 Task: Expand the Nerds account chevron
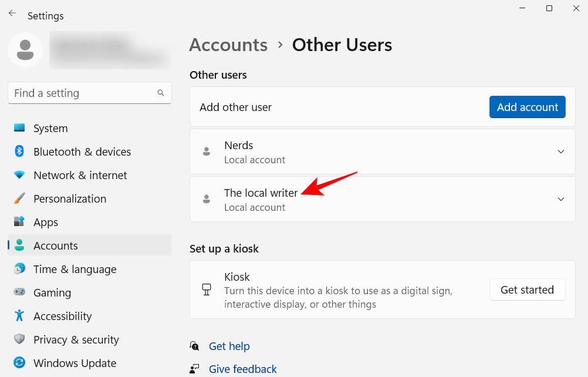560,152
